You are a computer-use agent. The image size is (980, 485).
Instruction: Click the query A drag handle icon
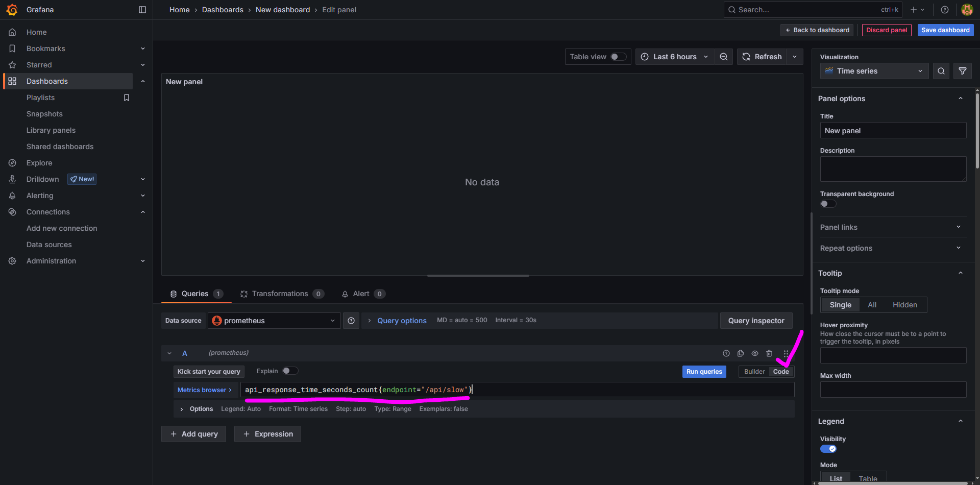coord(786,353)
